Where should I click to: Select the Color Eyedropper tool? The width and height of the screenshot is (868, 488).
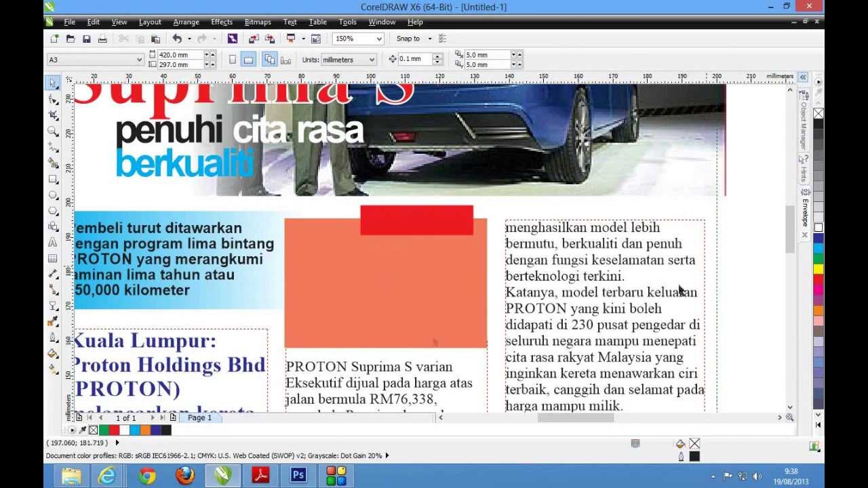tap(53, 322)
